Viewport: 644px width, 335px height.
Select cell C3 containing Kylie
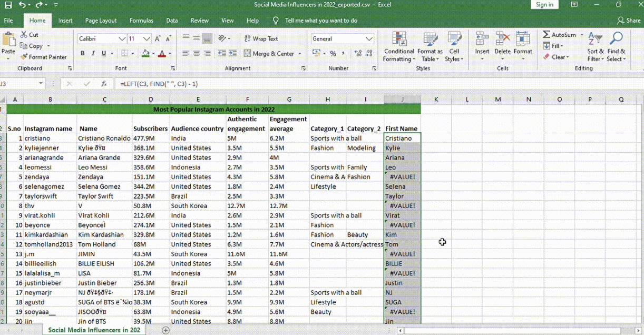pyautogui.click(x=104, y=148)
